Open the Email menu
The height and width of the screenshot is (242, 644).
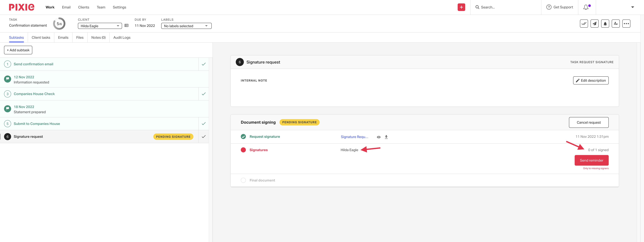[66, 7]
